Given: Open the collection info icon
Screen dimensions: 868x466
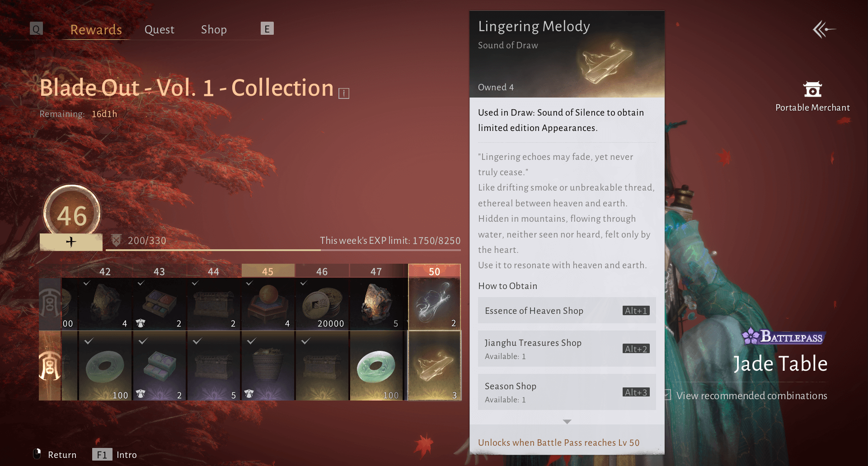Looking at the screenshot, I should point(344,93).
